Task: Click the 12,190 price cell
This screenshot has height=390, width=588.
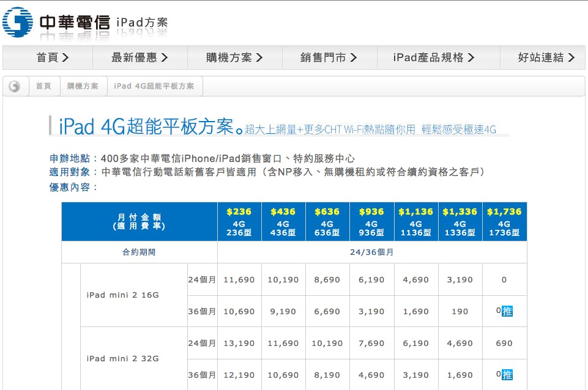Action: pyautogui.click(x=239, y=375)
